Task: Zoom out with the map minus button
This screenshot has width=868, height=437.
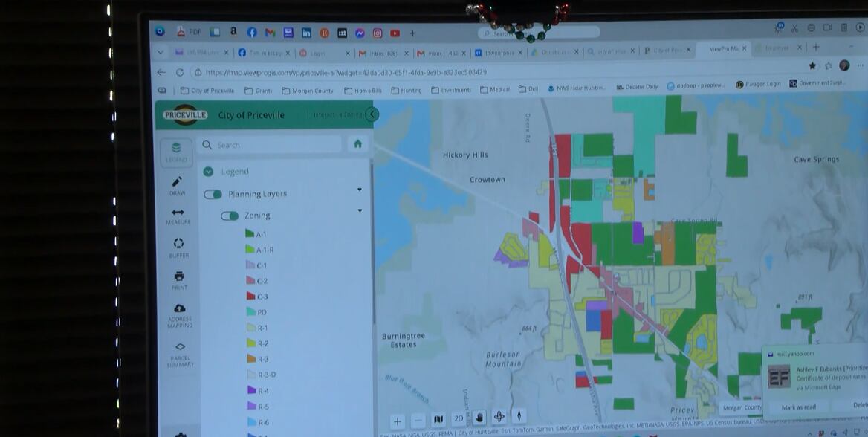Action: click(418, 421)
